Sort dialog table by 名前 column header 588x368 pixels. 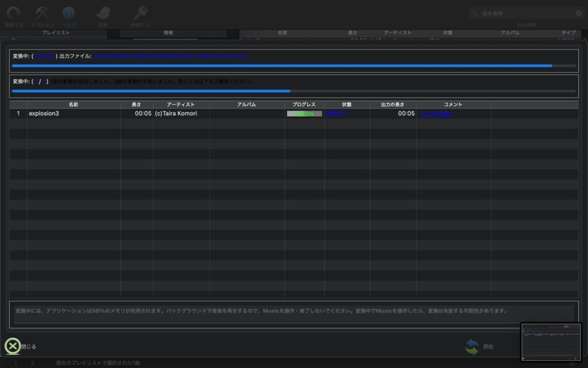coord(73,105)
